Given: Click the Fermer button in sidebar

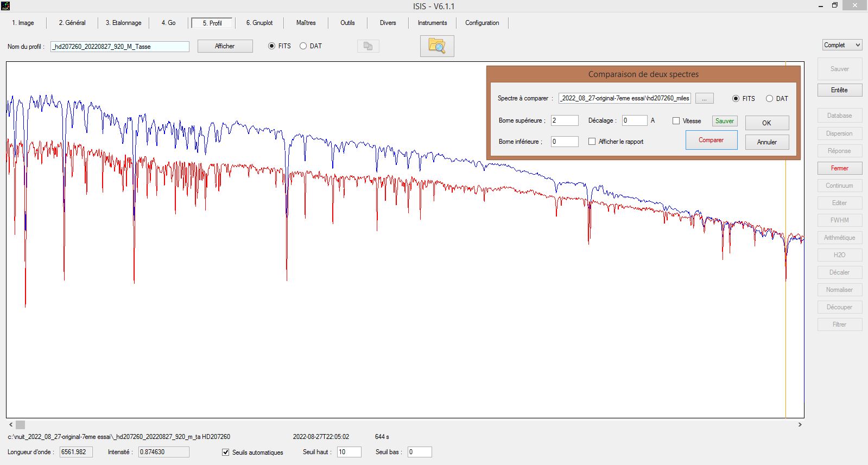Looking at the screenshot, I should (x=839, y=168).
